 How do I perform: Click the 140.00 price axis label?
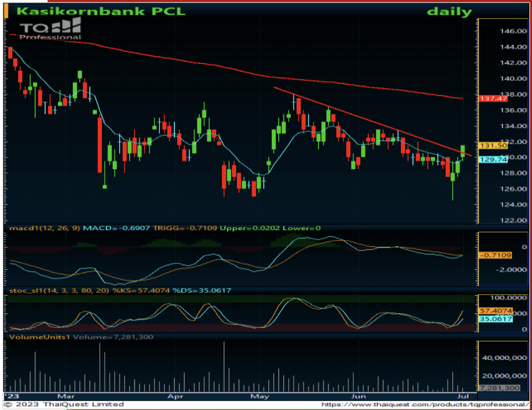click(x=514, y=79)
